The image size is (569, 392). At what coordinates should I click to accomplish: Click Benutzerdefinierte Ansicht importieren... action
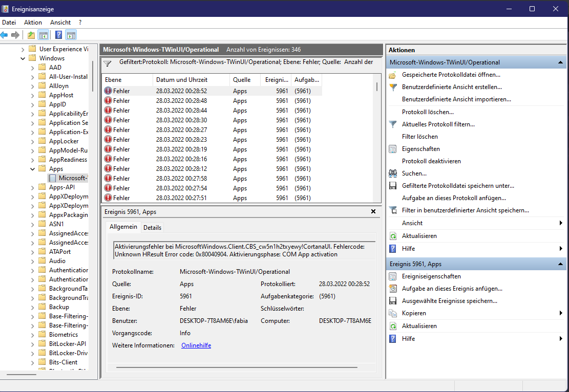tap(456, 99)
